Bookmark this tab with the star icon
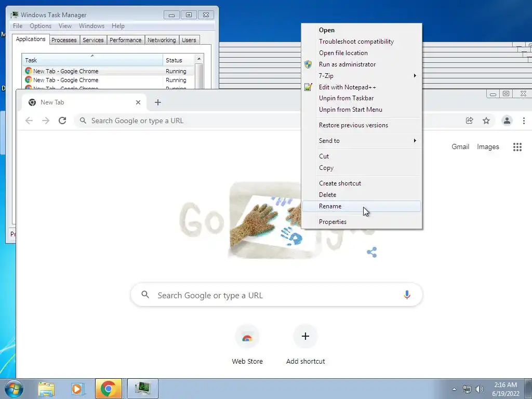The height and width of the screenshot is (399, 532). click(x=486, y=121)
